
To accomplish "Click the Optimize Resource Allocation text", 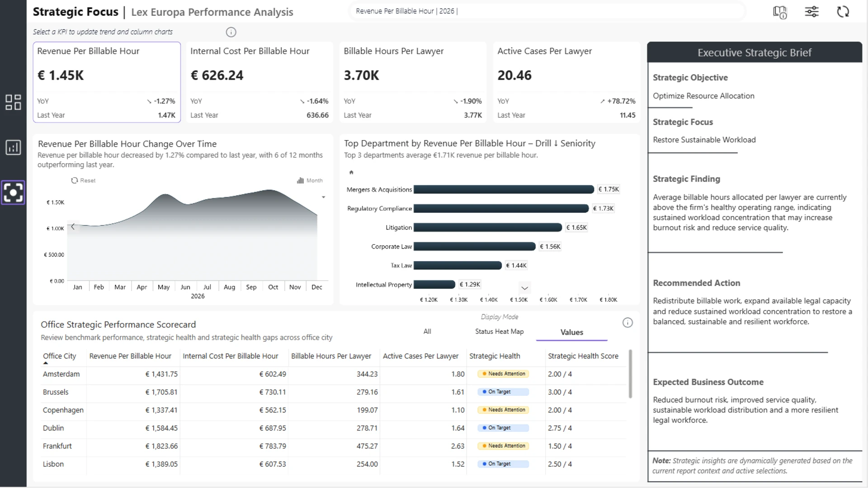I will coord(703,96).
